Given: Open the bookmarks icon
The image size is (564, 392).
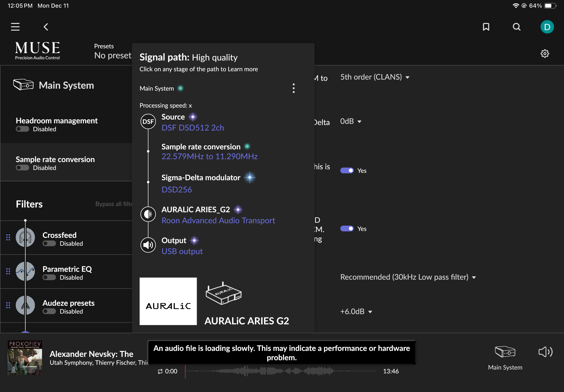Looking at the screenshot, I should click(486, 27).
